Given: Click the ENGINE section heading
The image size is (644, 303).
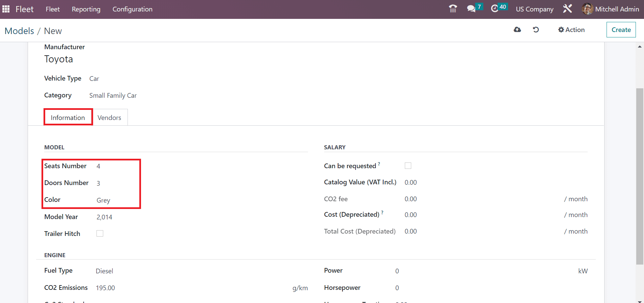Looking at the screenshot, I should point(55,255).
